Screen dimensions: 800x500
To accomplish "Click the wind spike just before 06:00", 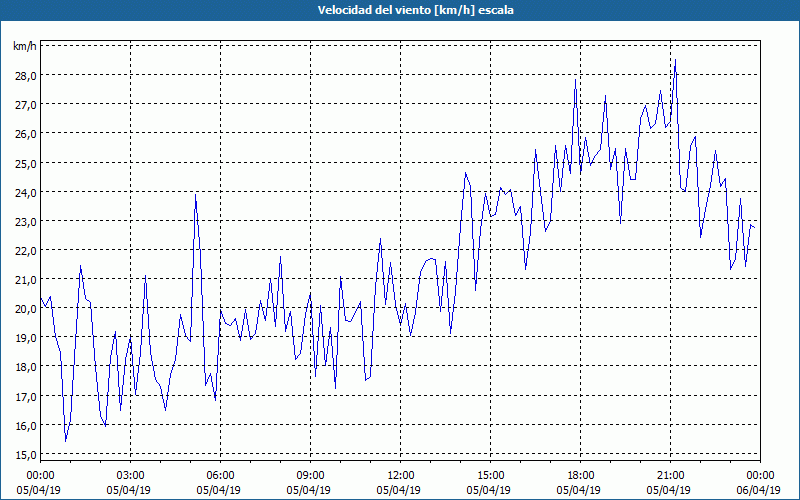I will [195, 195].
